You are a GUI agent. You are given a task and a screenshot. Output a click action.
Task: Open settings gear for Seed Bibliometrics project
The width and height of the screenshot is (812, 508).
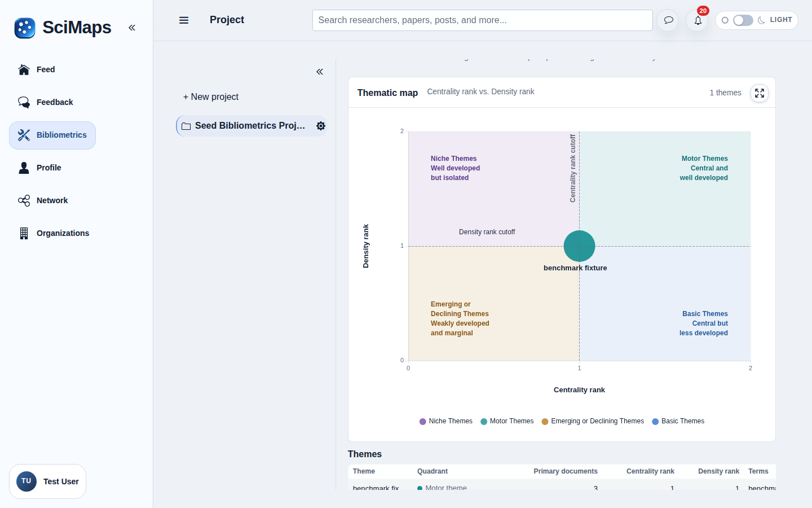(x=321, y=126)
